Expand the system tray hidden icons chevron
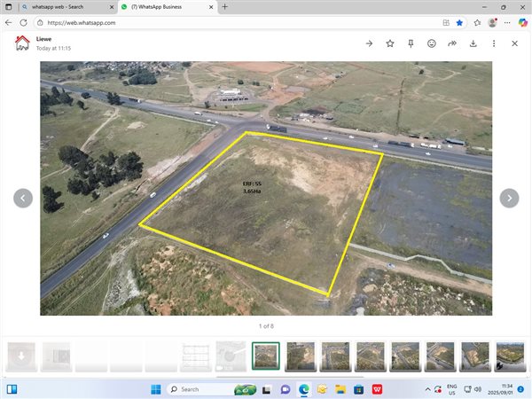The height and width of the screenshot is (399, 532). (x=428, y=389)
